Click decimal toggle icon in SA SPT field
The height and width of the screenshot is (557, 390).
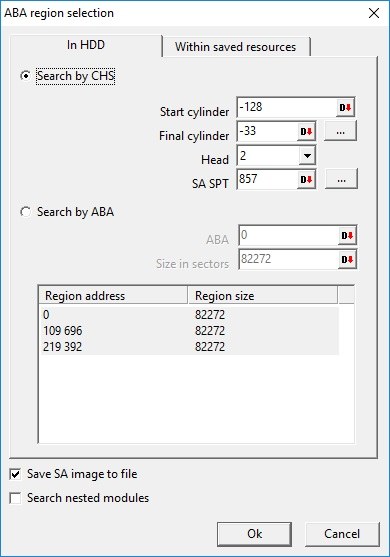(306, 179)
